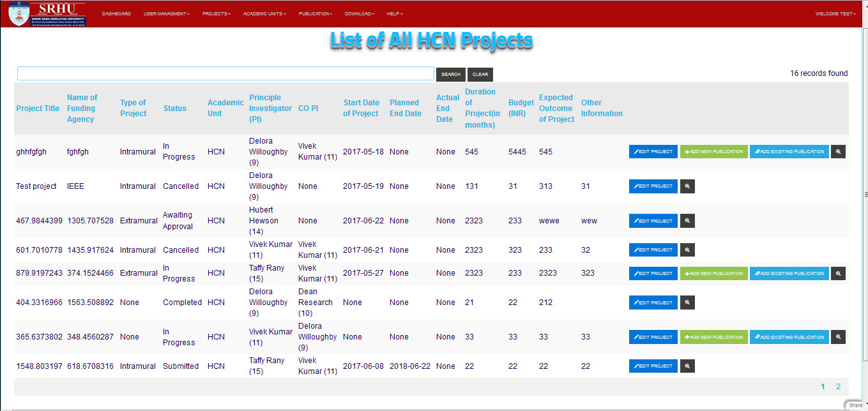This screenshot has width=868, height=411.
Task: Sort by Budget (INR) header
Action: [x=521, y=108]
